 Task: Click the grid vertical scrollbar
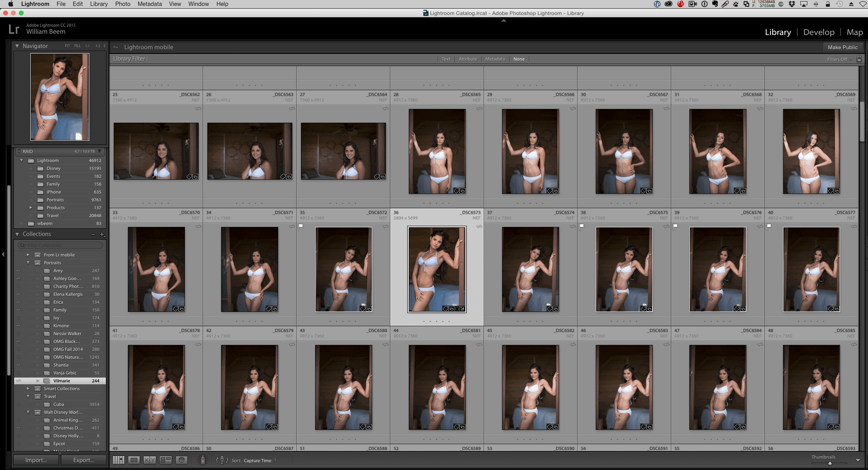point(862,122)
